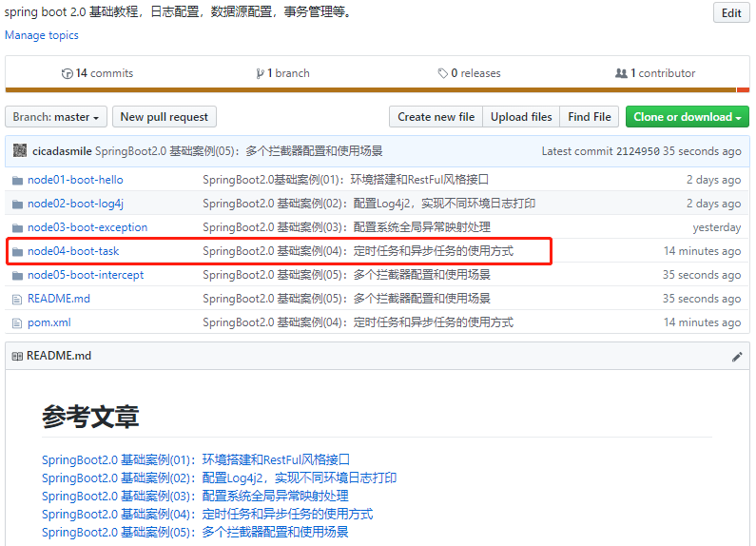Open commit message in pom.xml row
The width and height of the screenshot is (756, 546).
click(x=358, y=322)
